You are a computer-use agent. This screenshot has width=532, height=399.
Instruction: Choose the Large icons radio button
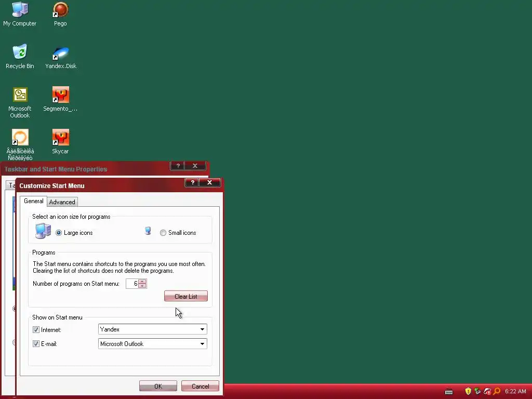point(59,233)
